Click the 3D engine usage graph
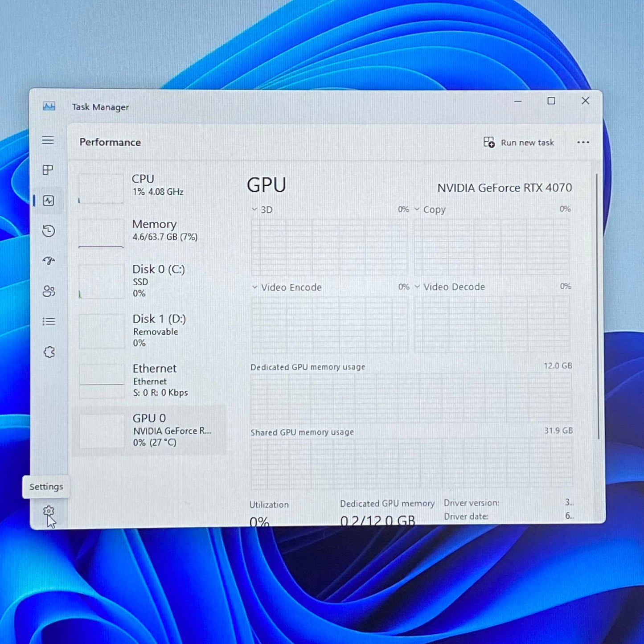The height and width of the screenshot is (644, 644). tap(329, 246)
